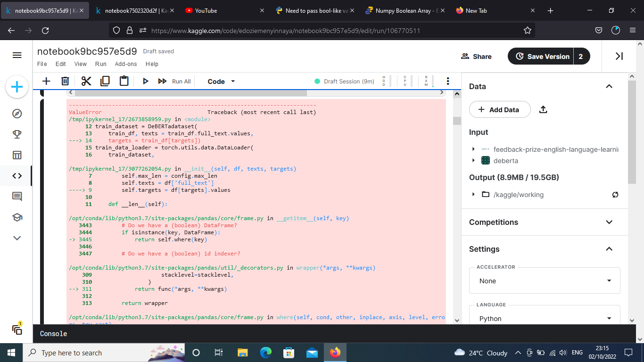Collapse the right sidebar panel
This screenshot has width=644, height=362.
tap(619, 56)
